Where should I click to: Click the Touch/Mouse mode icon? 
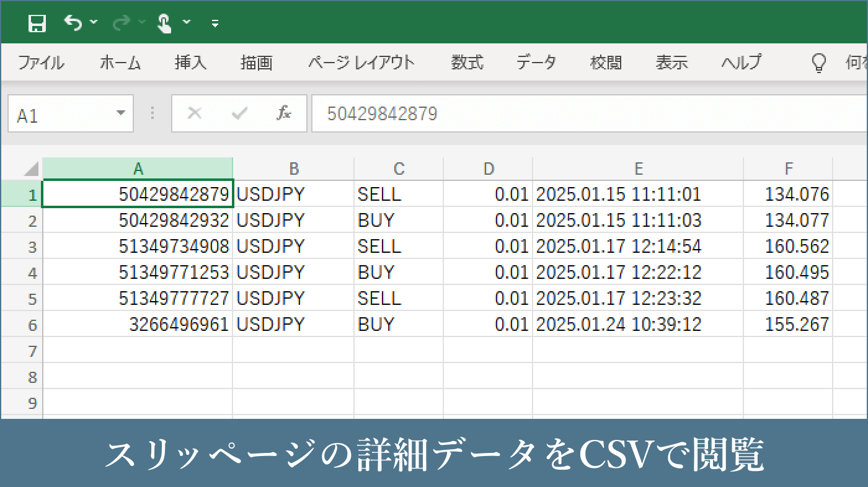[x=164, y=24]
